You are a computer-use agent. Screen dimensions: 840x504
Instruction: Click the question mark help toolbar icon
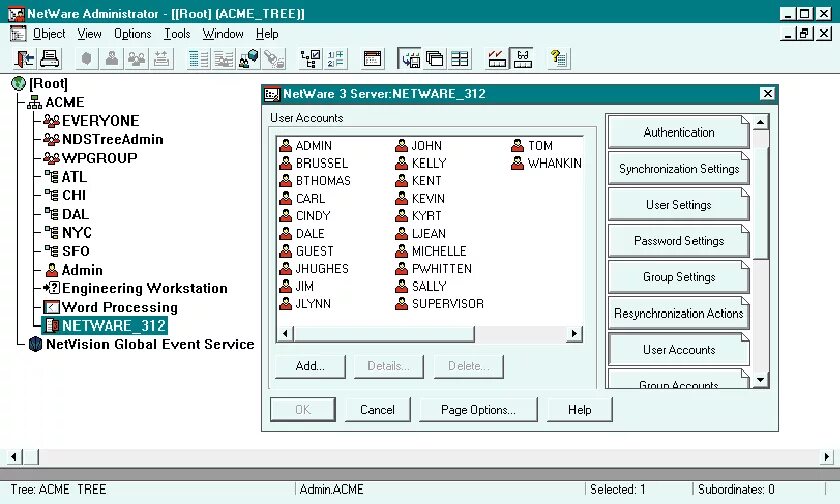click(559, 58)
